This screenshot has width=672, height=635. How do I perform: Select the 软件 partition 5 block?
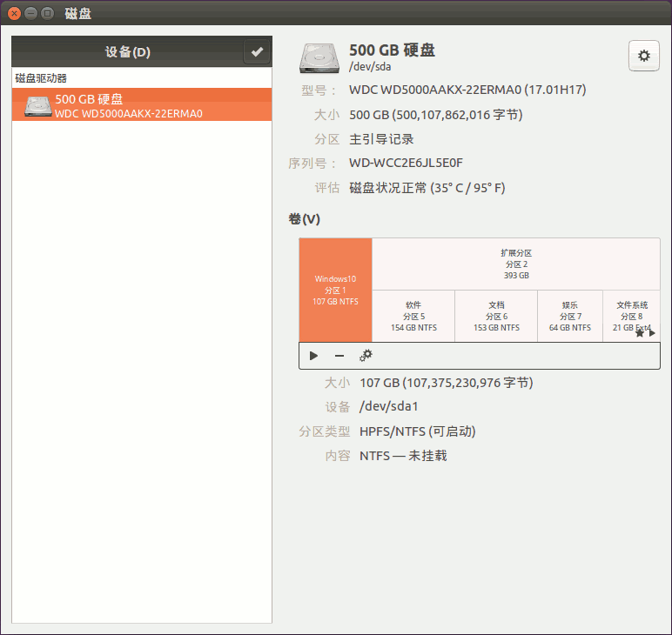pyautogui.click(x=413, y=316)
